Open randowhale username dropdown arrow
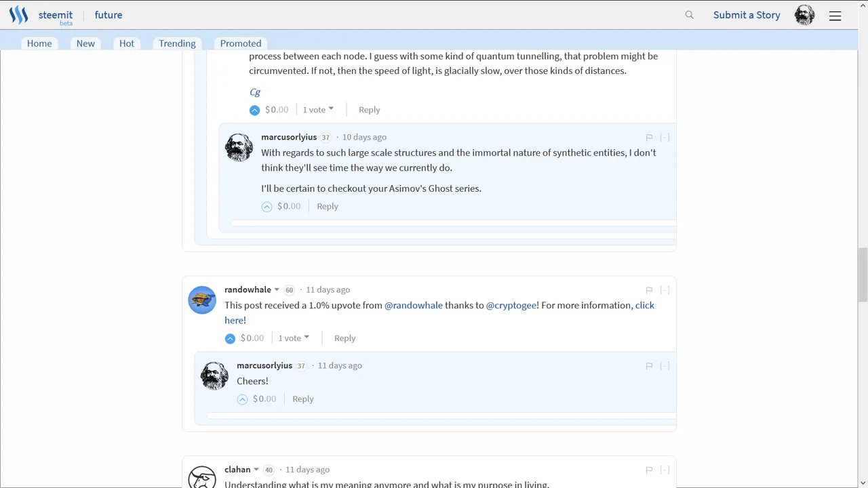 [x=277, y=289]
